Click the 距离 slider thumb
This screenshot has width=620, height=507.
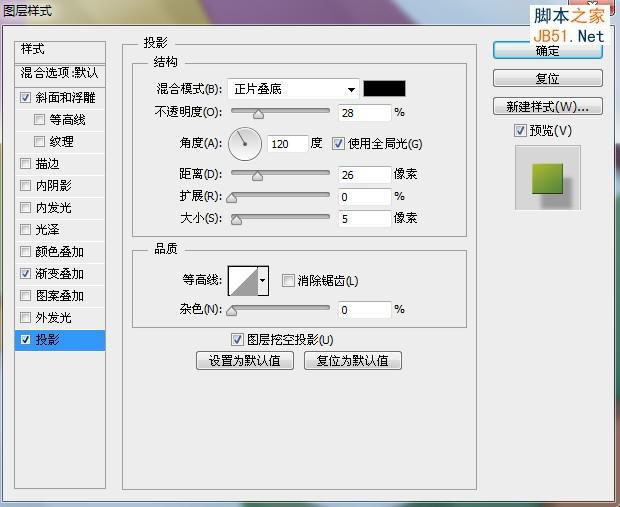point(257,176)
